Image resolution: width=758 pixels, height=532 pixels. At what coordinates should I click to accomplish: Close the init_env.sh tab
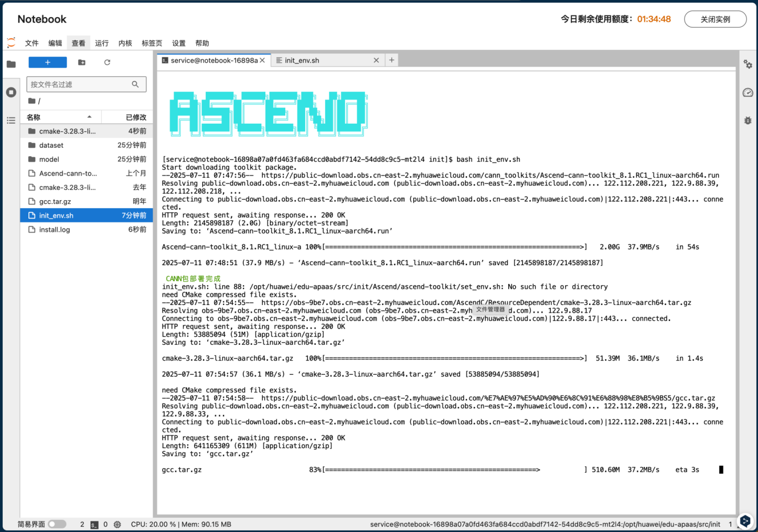coord(376,60)
